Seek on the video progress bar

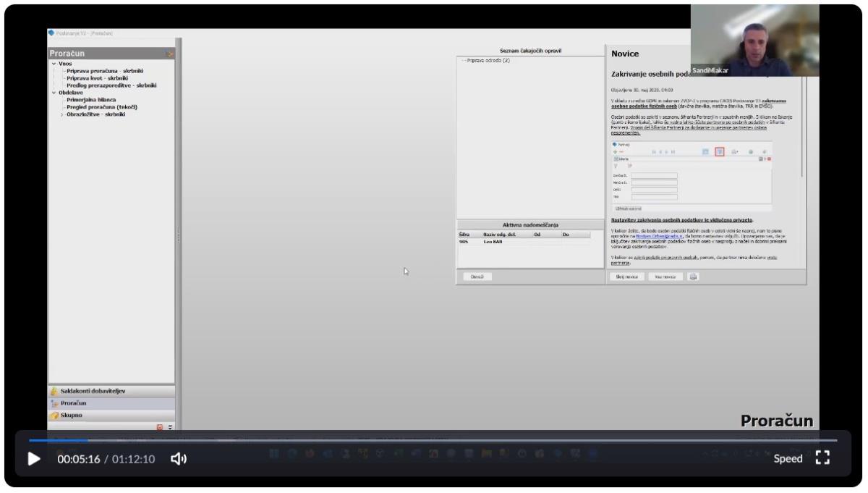(433, 440)
